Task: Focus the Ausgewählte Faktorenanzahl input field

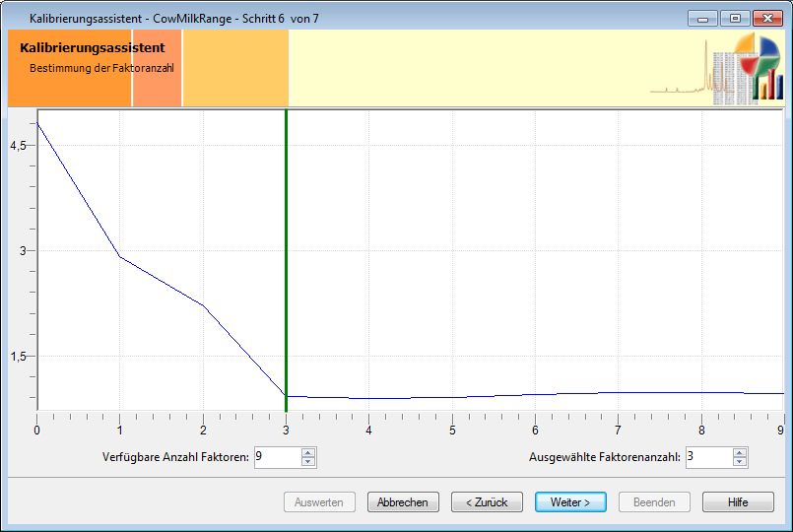Action: pyautogui.click(x=707, y=457)
